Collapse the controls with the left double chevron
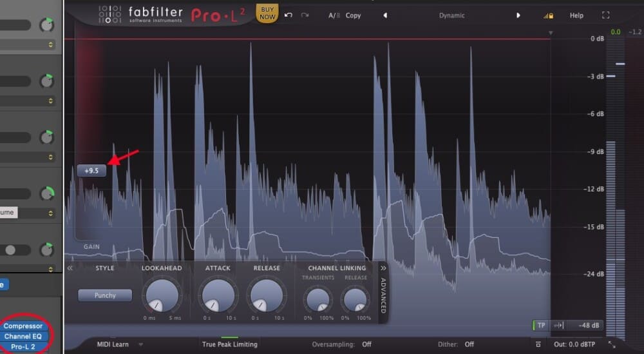Image resolution: width=644 pixels, height=354 pixels. point(70,268)
